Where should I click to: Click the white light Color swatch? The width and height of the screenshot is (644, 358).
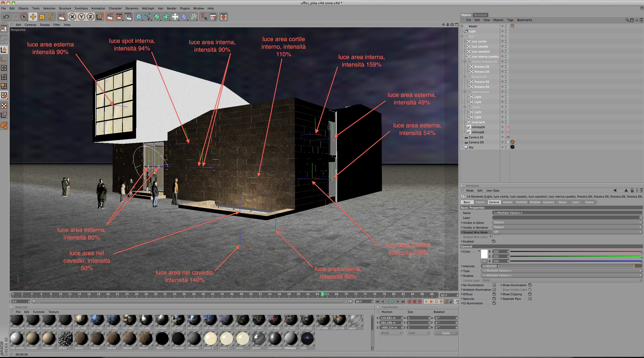[x=484, y=254]
